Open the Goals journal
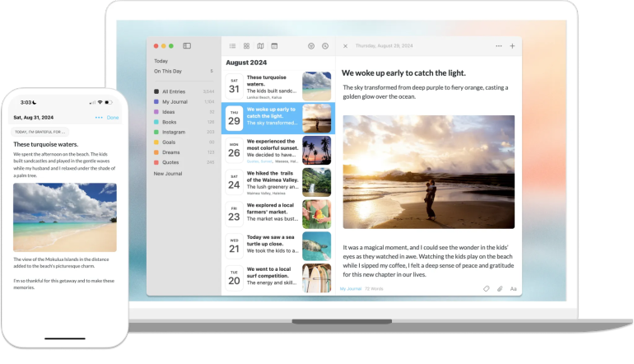This screenshot has height=364, width=634. pos(184,142)
